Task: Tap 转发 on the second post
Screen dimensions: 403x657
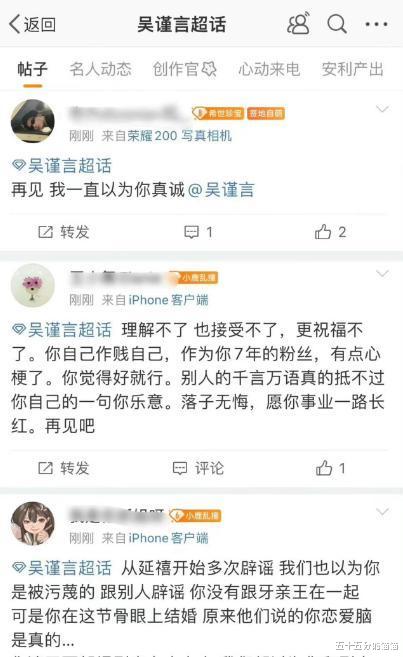Action: (x=64, y=468)
